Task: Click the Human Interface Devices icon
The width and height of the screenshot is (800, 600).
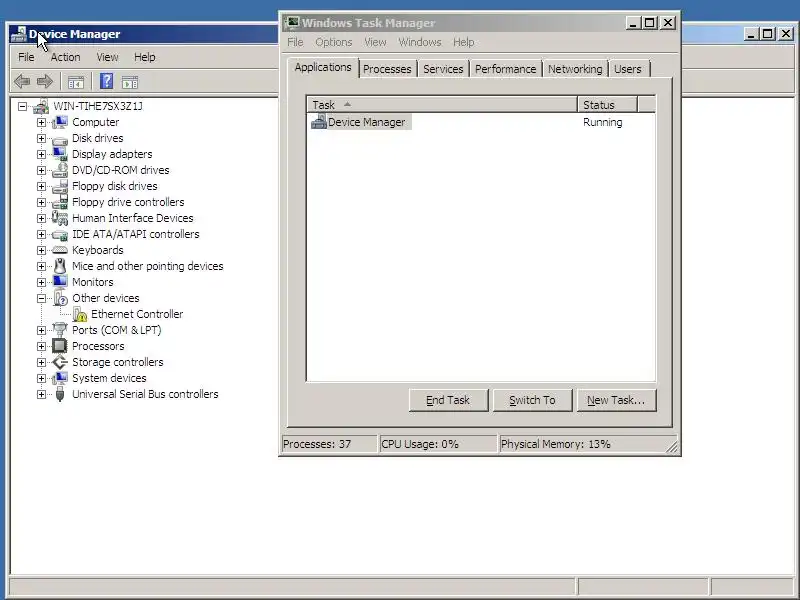Action: [60, 218]
